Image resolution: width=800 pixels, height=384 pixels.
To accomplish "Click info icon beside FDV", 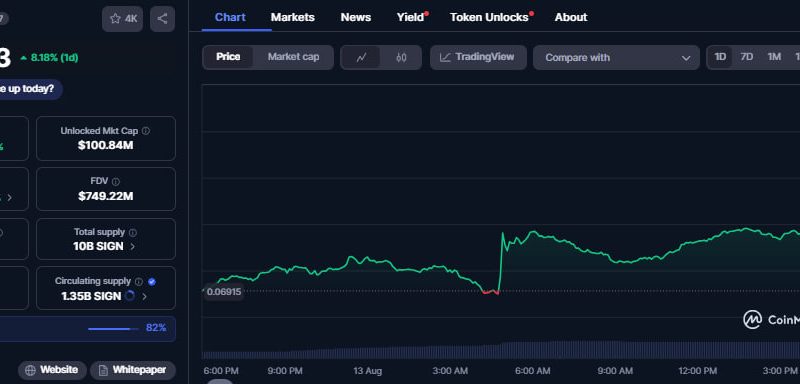I will [116, 182].
